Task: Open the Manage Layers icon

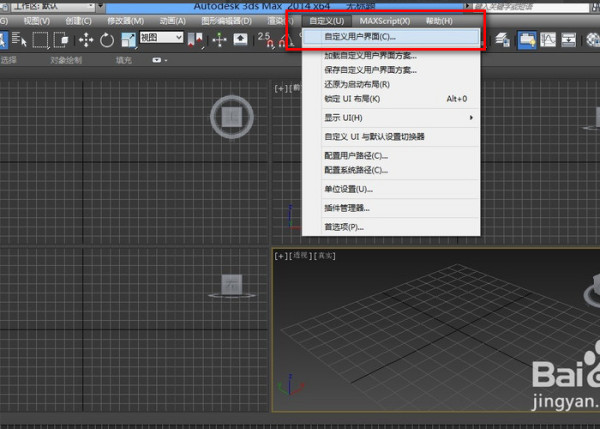Action: [502, 39]
